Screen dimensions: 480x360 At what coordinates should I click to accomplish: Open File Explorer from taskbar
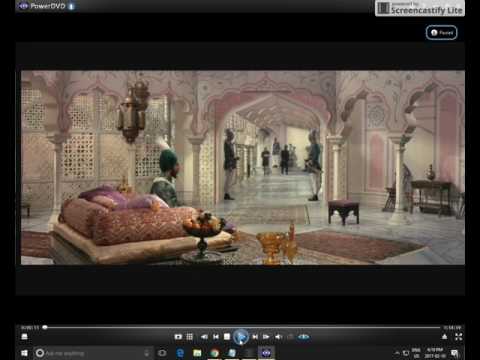point(197,353)
